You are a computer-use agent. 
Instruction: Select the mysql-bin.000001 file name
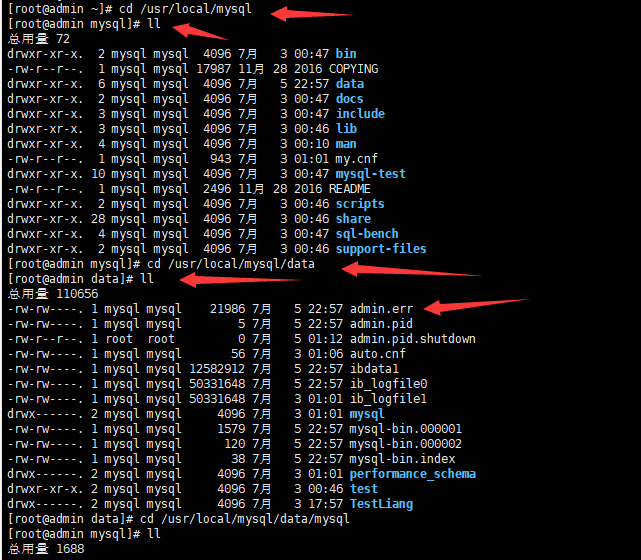406,429
